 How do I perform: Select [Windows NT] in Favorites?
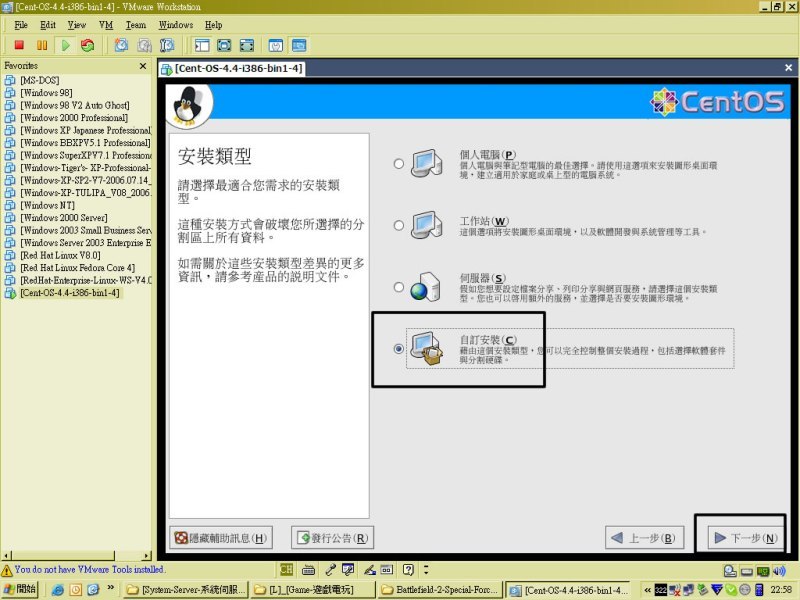[x=47, y=205]
